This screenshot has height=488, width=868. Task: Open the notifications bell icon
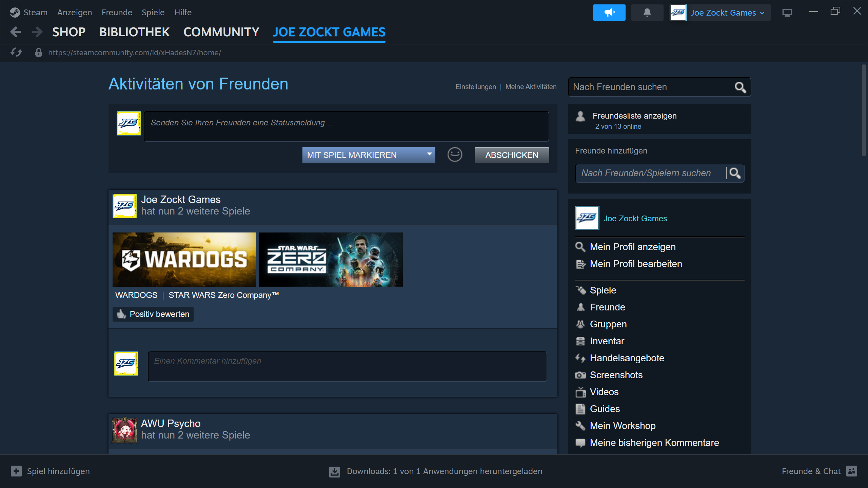[x=647, y=13]
